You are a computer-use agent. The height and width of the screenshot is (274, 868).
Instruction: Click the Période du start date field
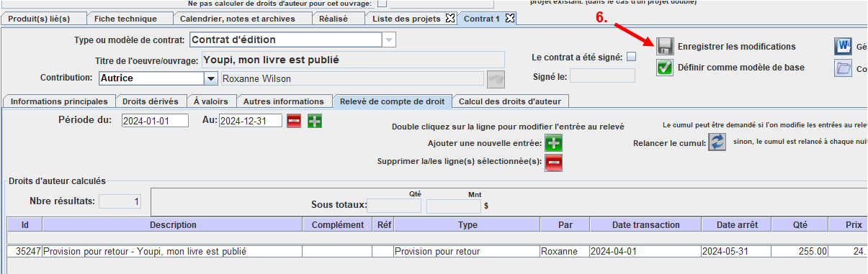click(x=155, y=121)
